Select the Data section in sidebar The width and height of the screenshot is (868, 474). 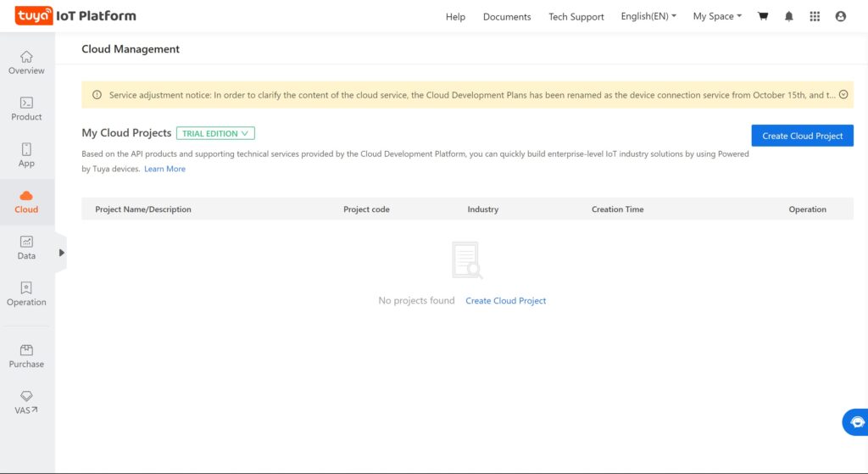tap(26, 248)
